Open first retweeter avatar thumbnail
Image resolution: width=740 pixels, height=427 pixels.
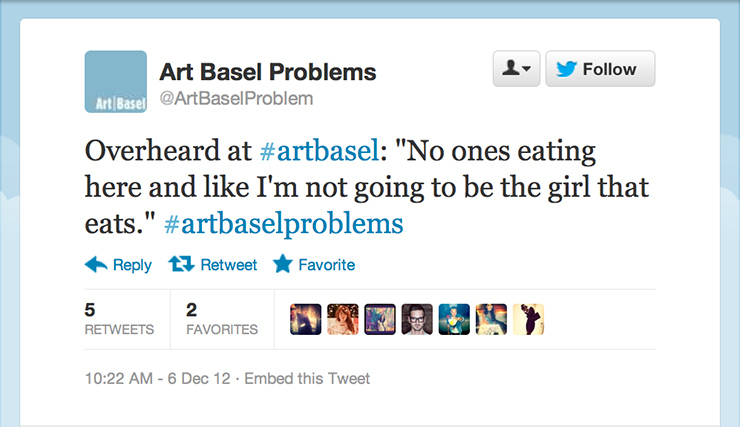[x=305, y=319]
